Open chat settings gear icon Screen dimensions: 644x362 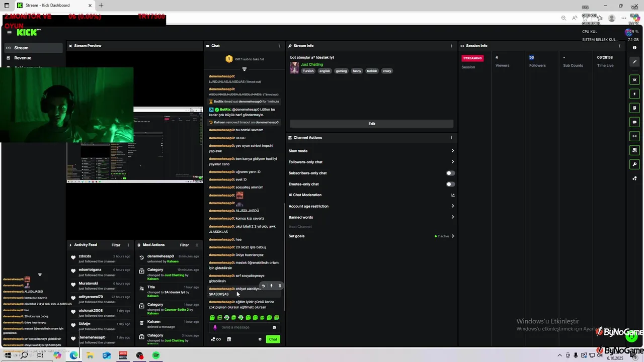coord(260,339)
